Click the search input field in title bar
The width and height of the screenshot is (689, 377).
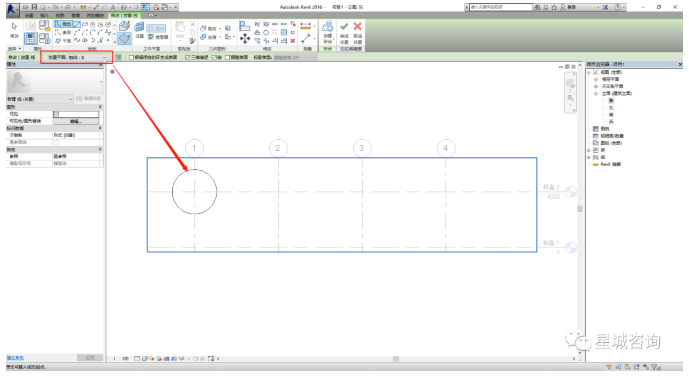click(x=500, y=7)
